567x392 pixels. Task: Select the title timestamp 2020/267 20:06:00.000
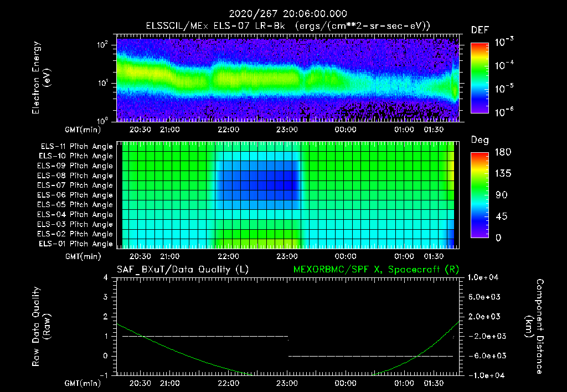tap(288, 14)
